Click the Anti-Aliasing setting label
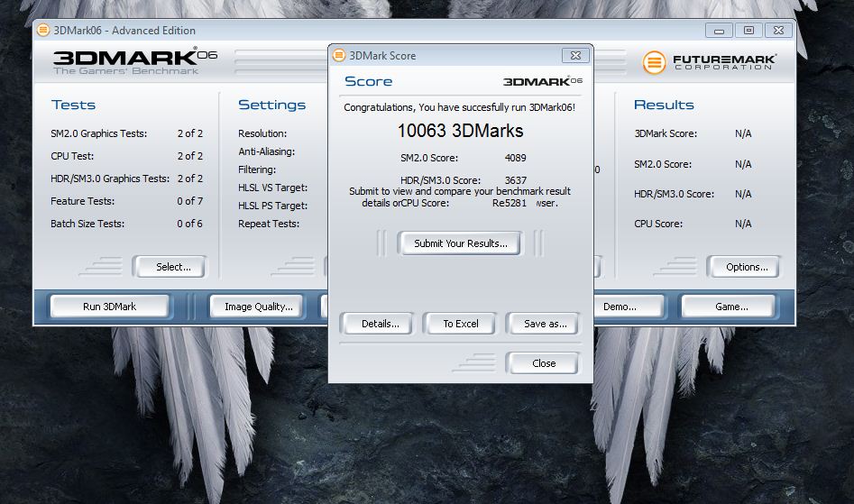 (x=266, y=151)
